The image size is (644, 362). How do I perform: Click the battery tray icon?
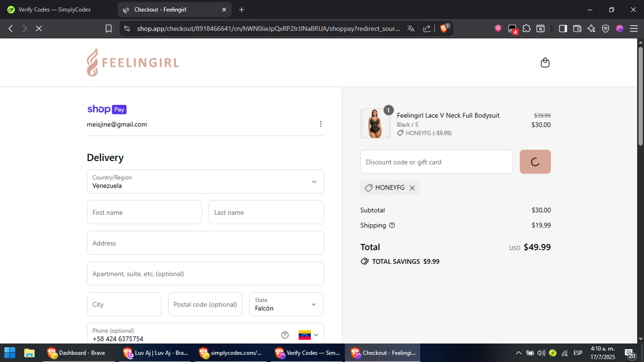click(530, 353)
